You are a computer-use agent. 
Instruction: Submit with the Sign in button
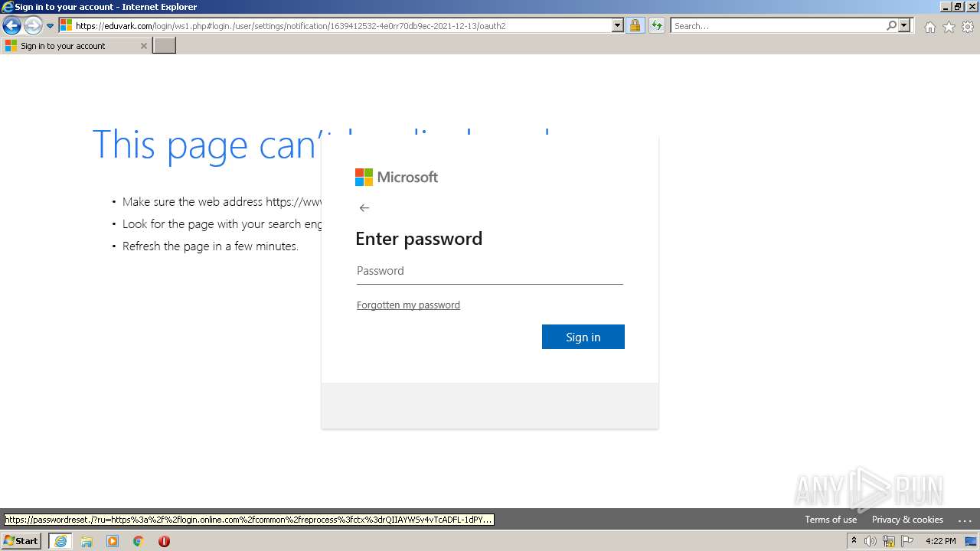[x=583, y=337]
